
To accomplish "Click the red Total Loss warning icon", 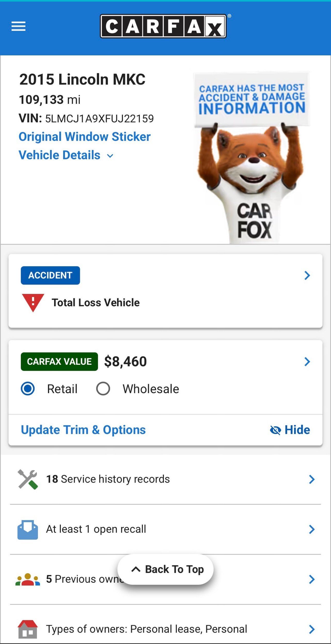I will (x=33, y=302).
